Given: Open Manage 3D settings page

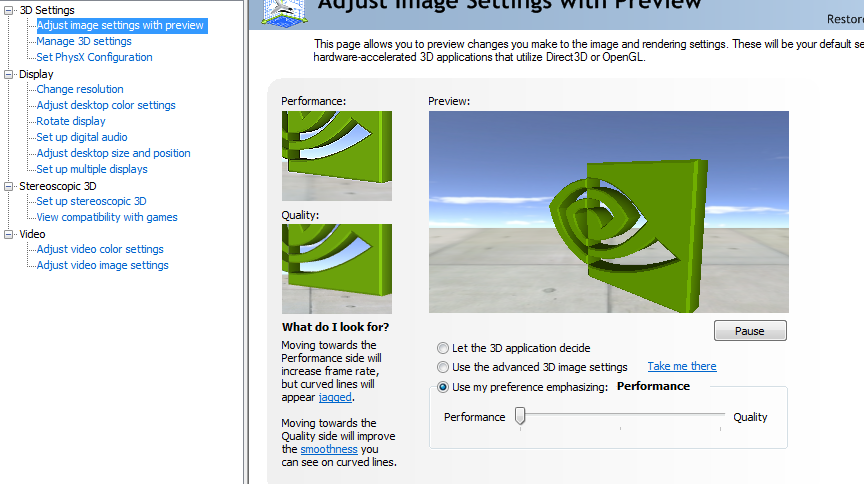Looking at the screenshot, I should coord(84,41).
